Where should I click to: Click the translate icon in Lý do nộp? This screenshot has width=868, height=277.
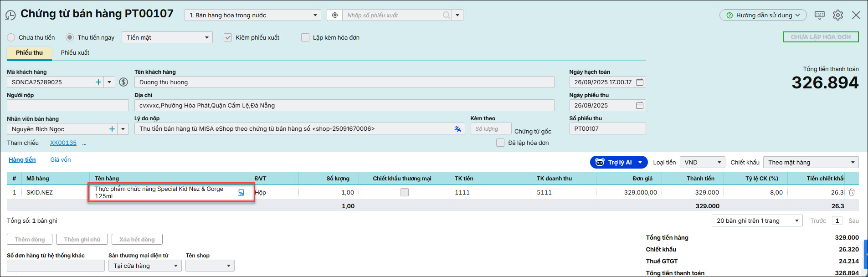(x=457, y=129)
